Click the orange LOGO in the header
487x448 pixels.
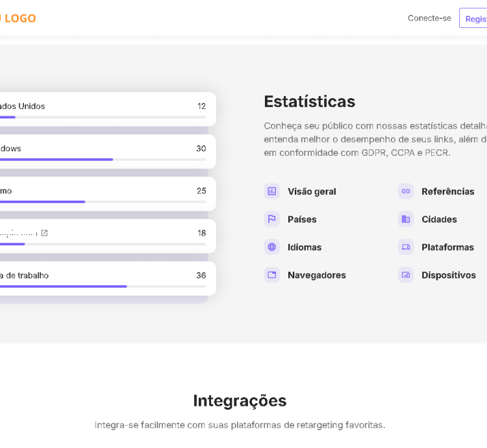[18, 18]
